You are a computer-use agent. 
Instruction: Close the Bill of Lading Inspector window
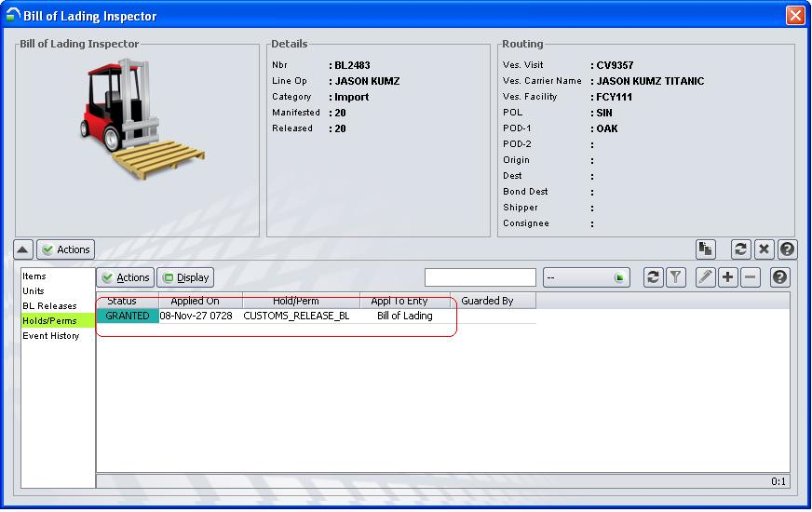[795, 16]
